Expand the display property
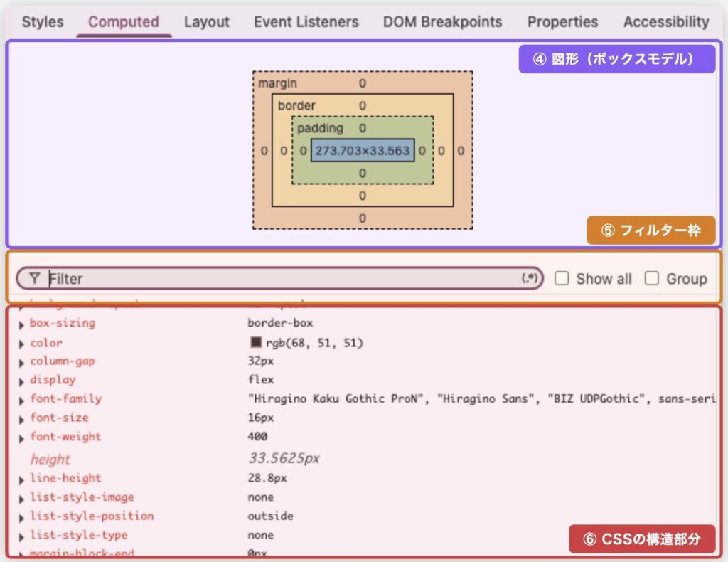The height and width of the screenshot is (562, 728). [x=21, y=382]
